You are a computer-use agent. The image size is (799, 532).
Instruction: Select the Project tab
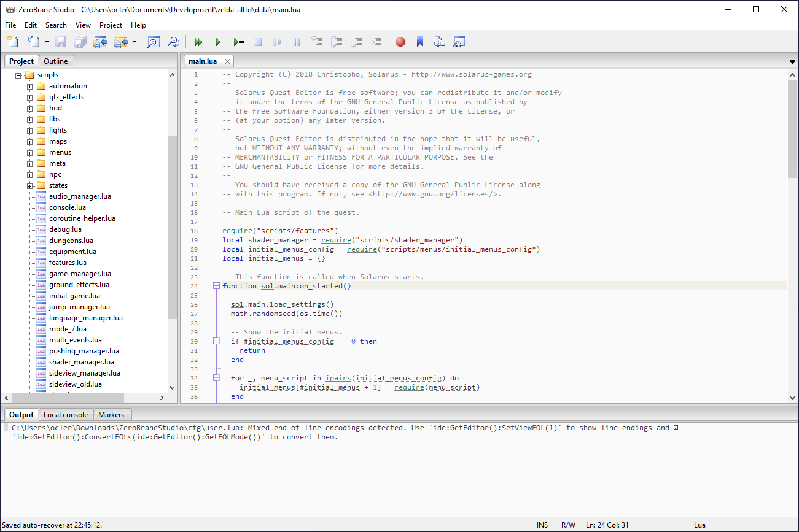pyautogui.click(x=21, y=61)
